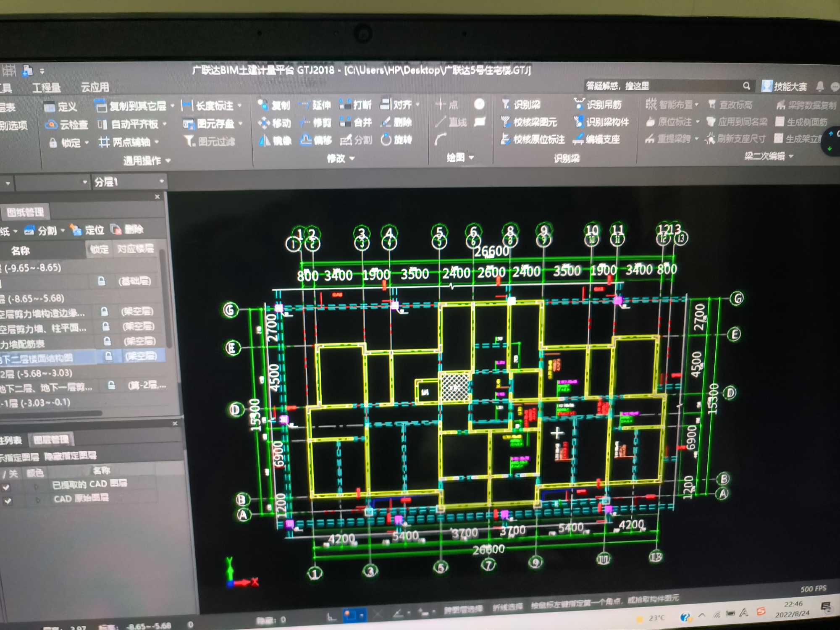Click 技能大赛 button
840x630 pixels.
[785, 87]
